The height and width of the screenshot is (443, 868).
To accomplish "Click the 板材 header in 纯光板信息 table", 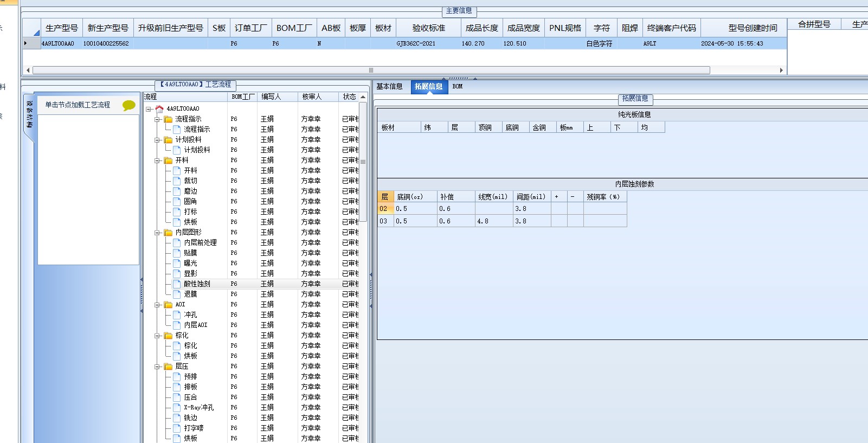I will (x=400, y=127).
